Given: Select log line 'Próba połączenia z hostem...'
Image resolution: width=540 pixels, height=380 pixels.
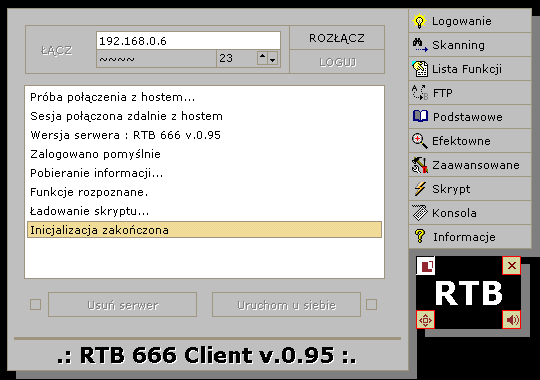Looking at the screenshot, I should (204, 97).
